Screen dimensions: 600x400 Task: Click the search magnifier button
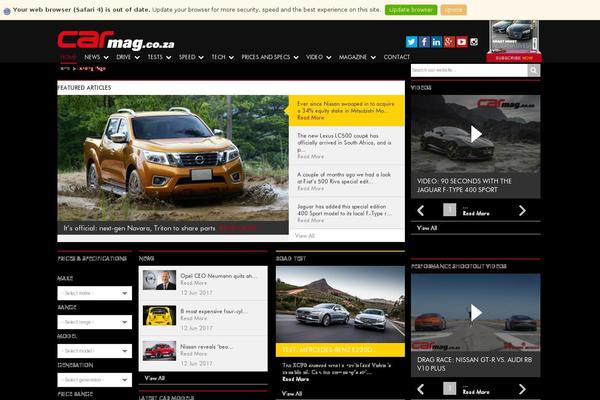point(533,70)
